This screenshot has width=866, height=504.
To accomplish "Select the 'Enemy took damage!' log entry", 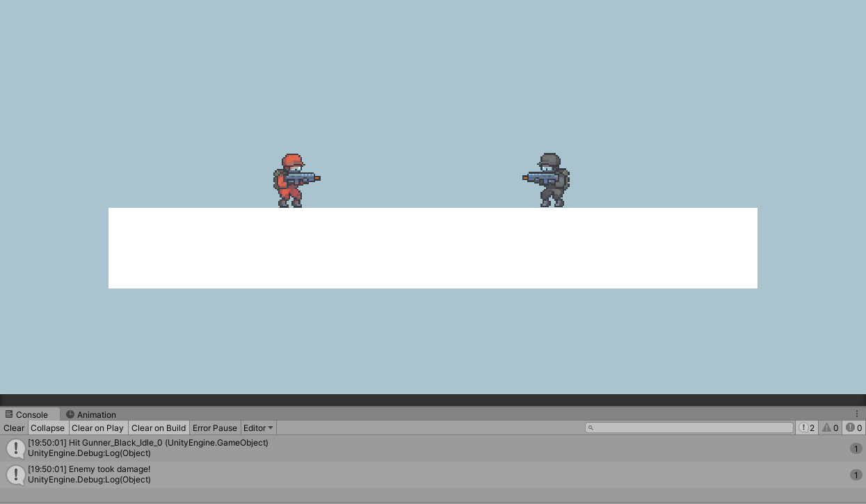I will 433,475.
